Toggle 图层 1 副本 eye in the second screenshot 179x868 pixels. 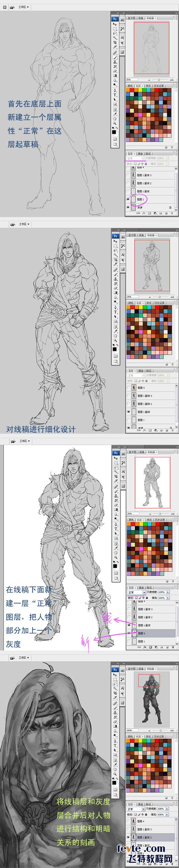coord(129,412)
